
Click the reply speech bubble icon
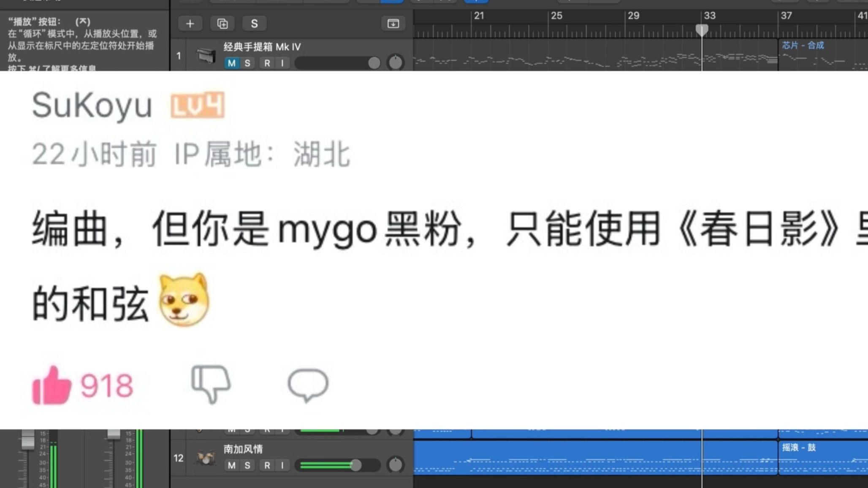point(308,385)
